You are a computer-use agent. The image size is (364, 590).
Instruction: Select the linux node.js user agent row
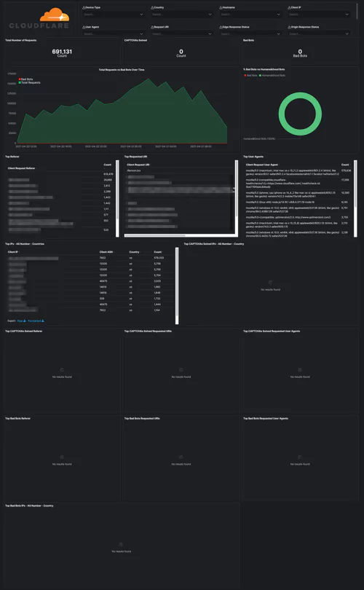click(x=298, y=202)
